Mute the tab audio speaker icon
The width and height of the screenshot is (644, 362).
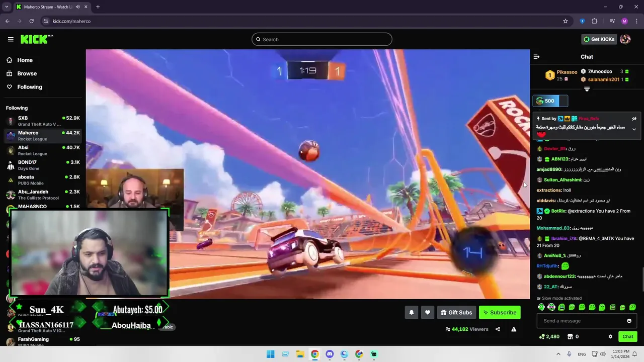tap(77, 7)
